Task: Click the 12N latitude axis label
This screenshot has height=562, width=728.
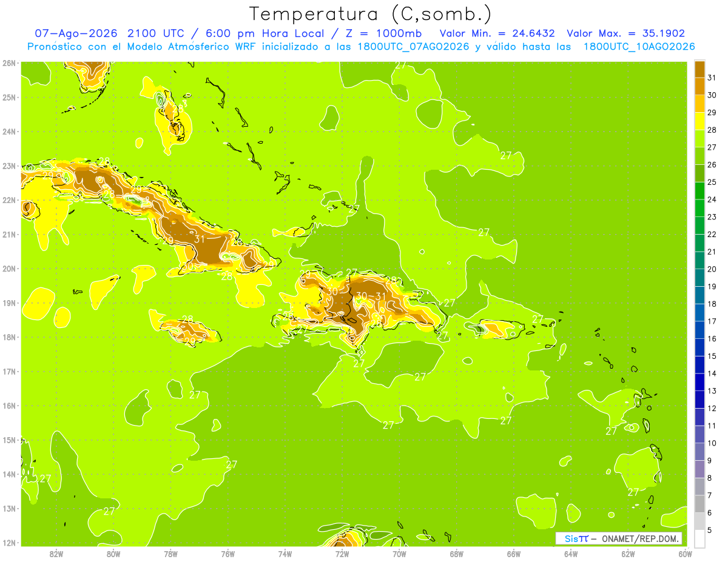Action: [8, 543]
